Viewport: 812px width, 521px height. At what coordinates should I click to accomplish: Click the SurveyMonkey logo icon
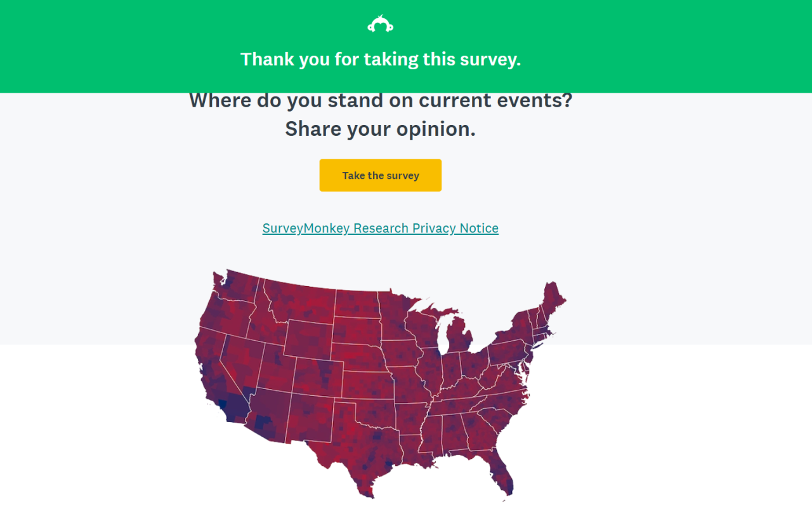click(380, 24)
